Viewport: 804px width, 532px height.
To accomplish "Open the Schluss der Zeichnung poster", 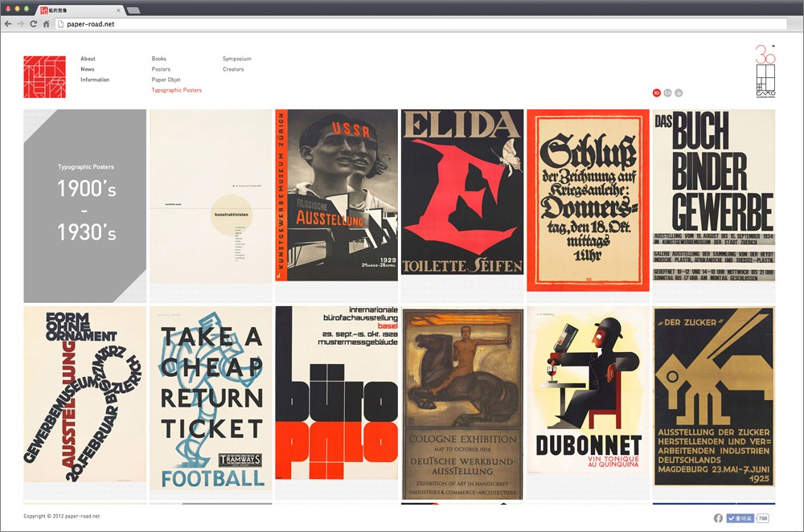I will [589, 200].
